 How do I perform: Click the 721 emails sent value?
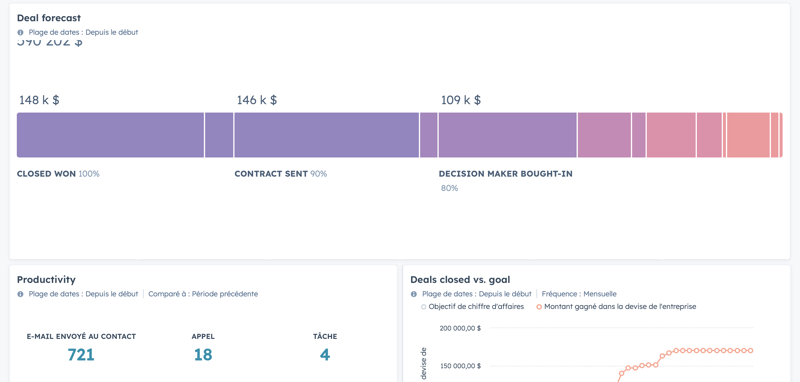coord(81,354)
